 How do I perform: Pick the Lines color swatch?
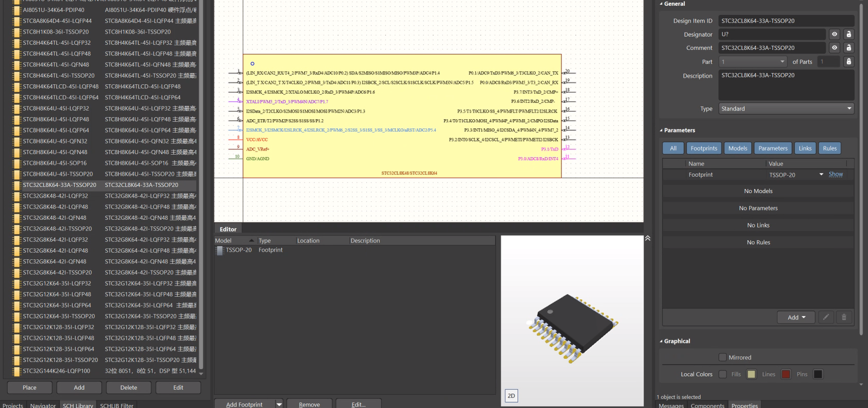point(785,374)
